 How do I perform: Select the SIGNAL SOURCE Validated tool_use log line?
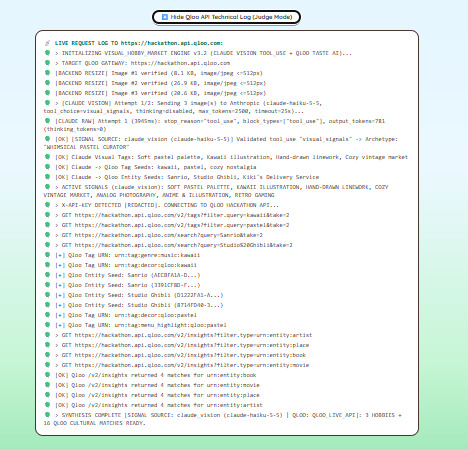(x=221, y=143)
